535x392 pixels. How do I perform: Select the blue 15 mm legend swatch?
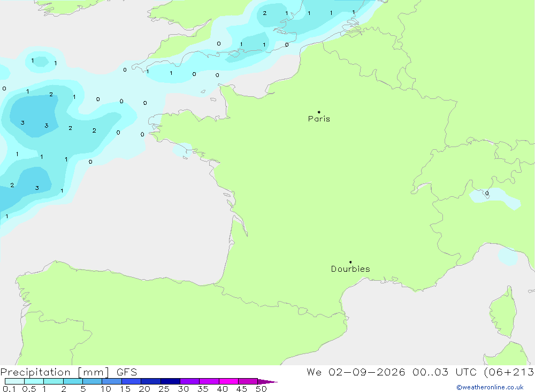click(132, 381)
